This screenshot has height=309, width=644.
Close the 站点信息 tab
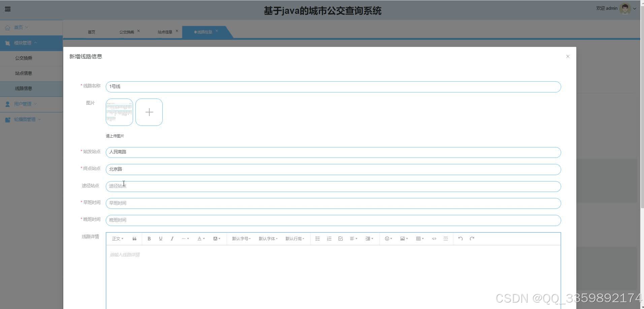coord(177,31)
